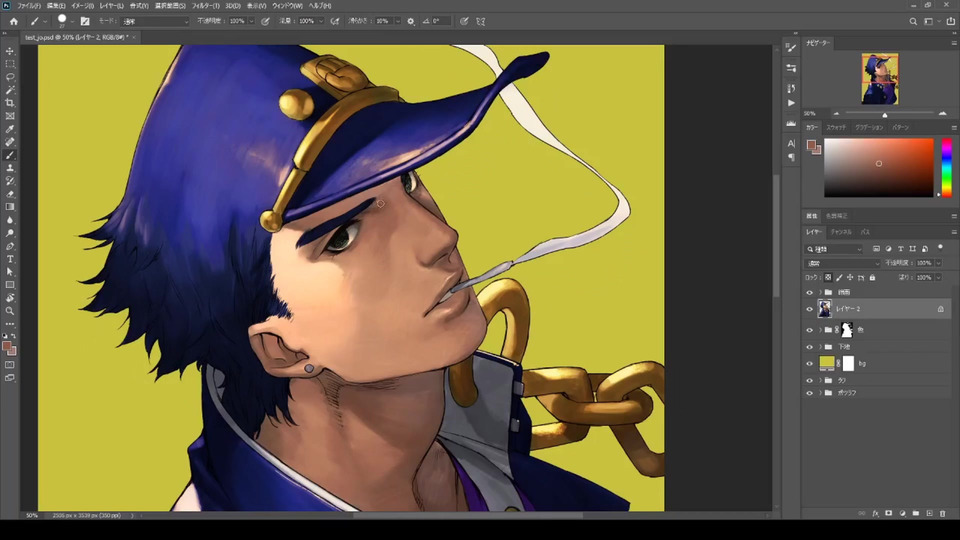Expand the ポツラフ folder group
This screenshot has width=960, height=540.
(x=820, y=393)
